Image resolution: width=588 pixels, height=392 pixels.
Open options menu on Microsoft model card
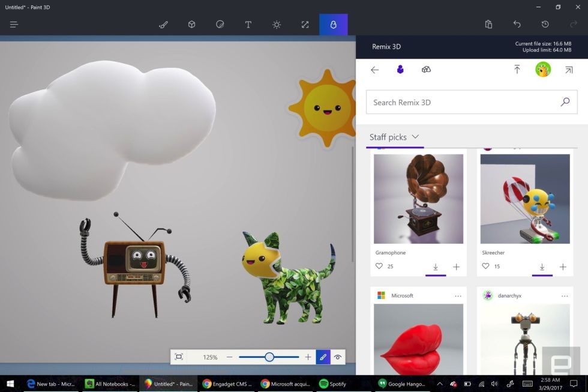coord(458,296)
